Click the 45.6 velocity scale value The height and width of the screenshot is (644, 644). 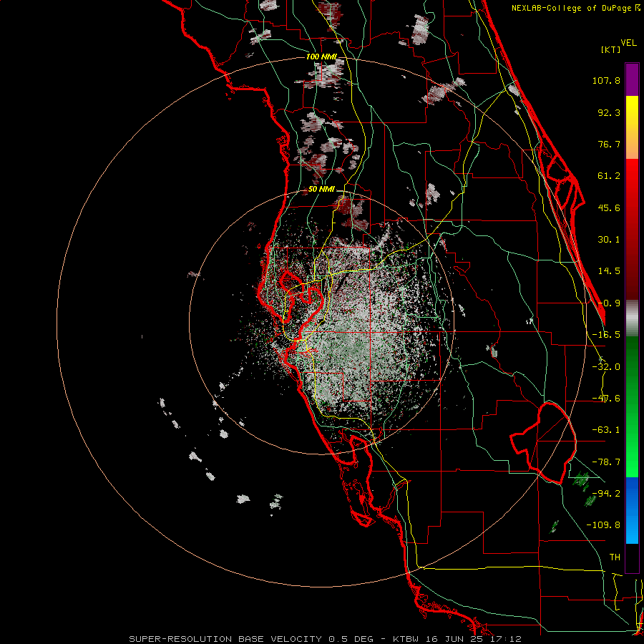(x=609, y=208)
